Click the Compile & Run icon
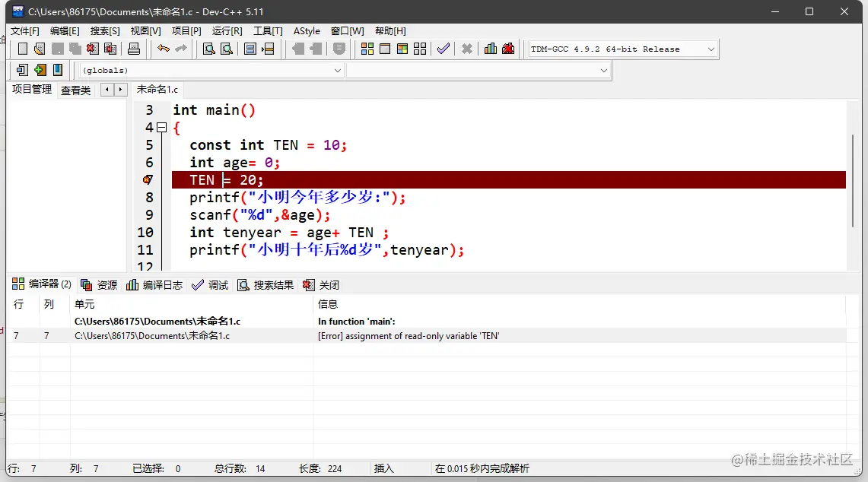 (x=402, y=49)
